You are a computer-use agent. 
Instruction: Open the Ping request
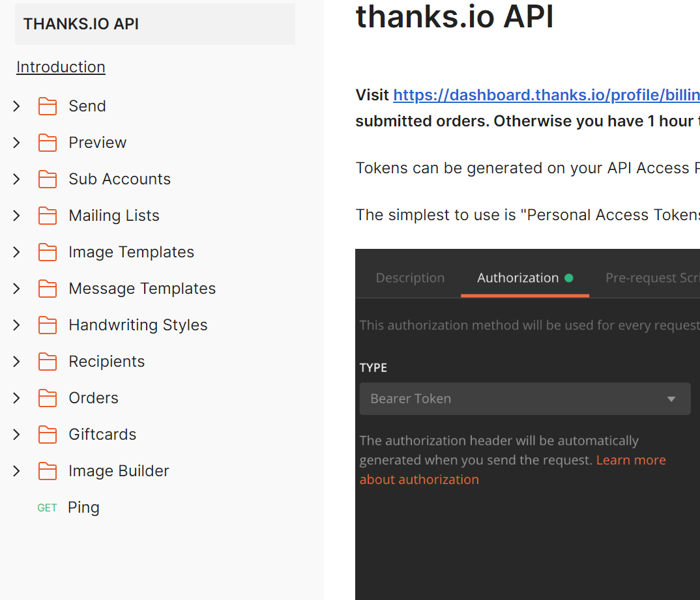(83, 507)
